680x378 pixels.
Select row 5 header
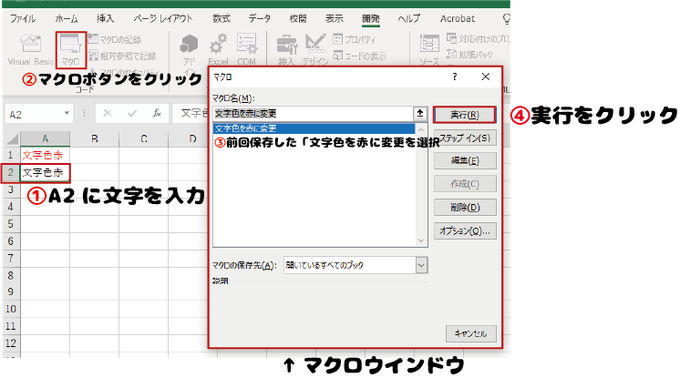point(11,224)
